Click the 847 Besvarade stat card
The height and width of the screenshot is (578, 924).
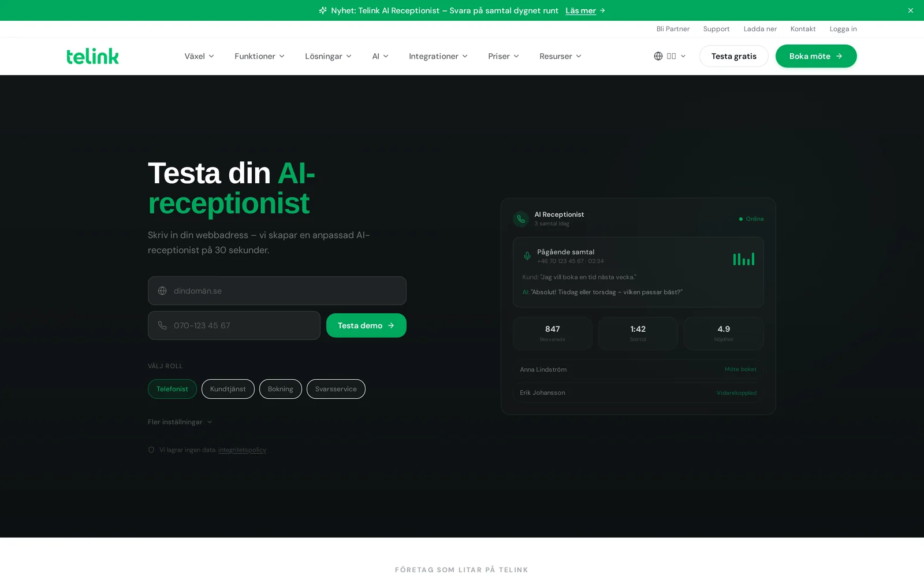coord(553,334)
